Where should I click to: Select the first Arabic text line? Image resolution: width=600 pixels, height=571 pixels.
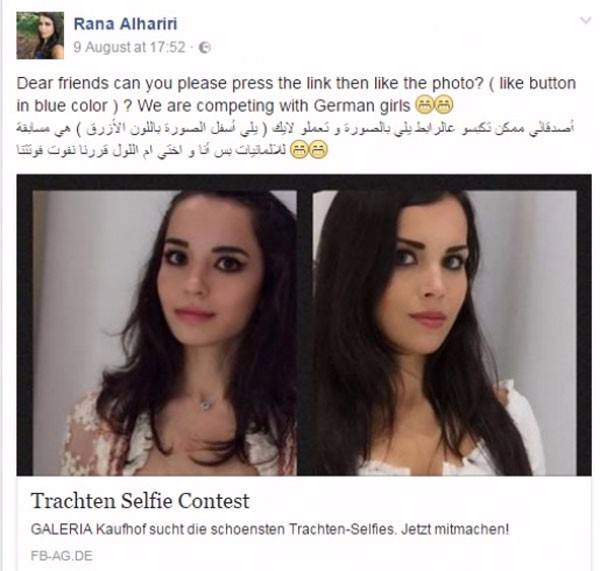295,128
